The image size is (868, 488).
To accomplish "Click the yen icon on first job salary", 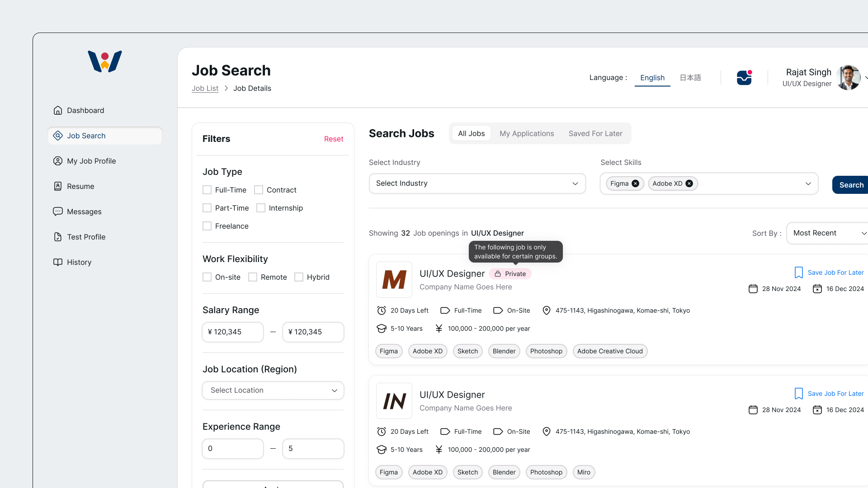I will pyautogui.click(x=439, y=328).
